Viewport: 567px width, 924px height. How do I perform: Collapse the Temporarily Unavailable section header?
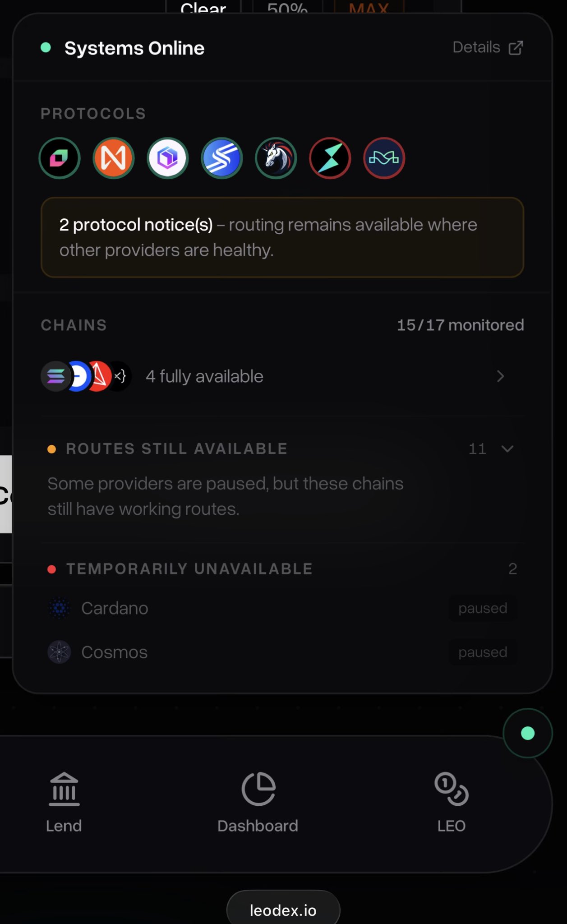click(x=282, y=569)
